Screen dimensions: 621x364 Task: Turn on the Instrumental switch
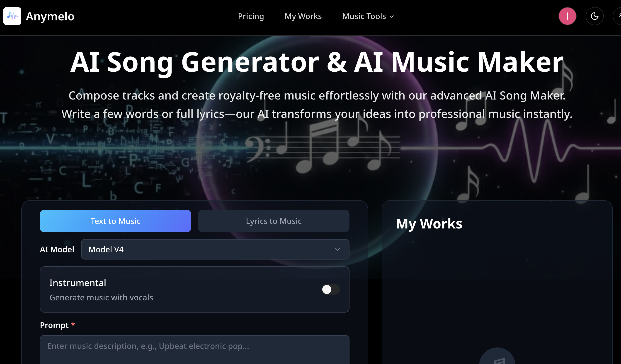click(331, 289)
